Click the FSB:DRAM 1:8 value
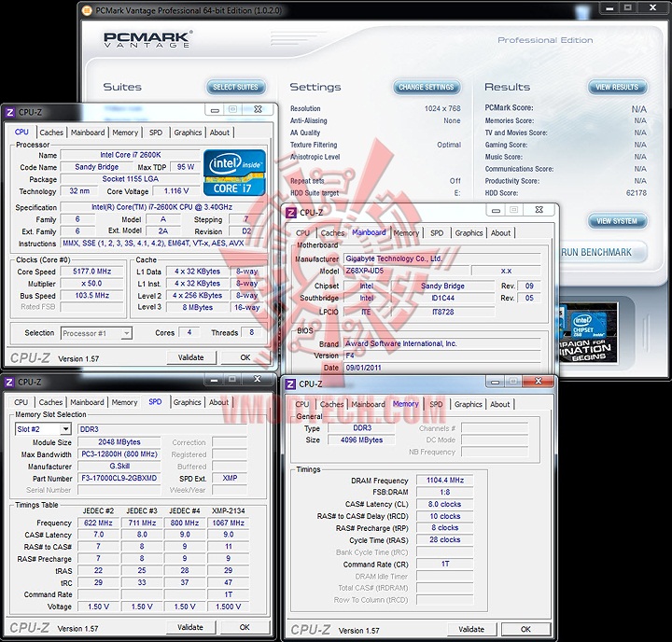672x642 pixels. [x=445, y=492]
